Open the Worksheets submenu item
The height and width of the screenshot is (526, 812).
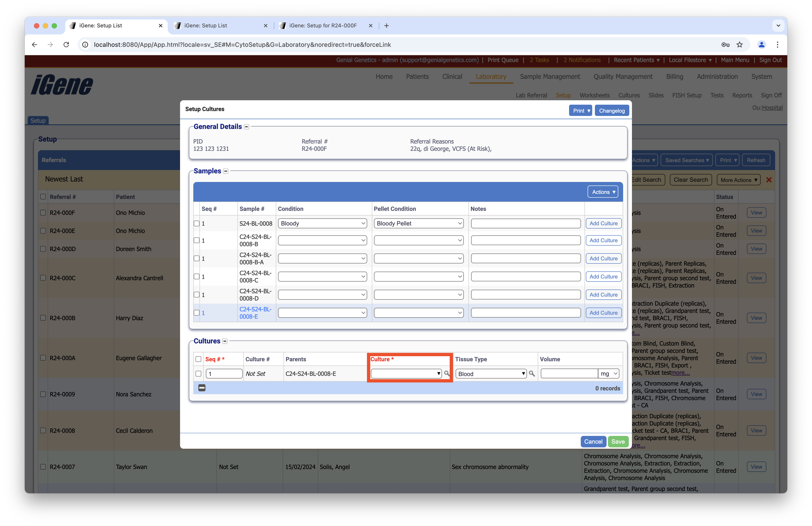coord(594,95)
